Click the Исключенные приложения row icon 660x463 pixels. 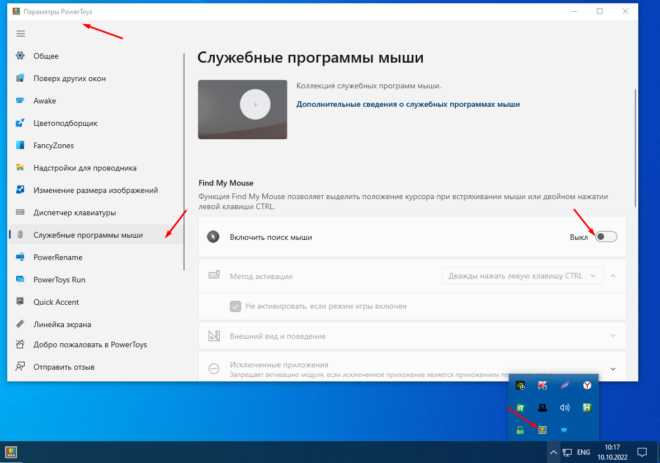(214, 369)
